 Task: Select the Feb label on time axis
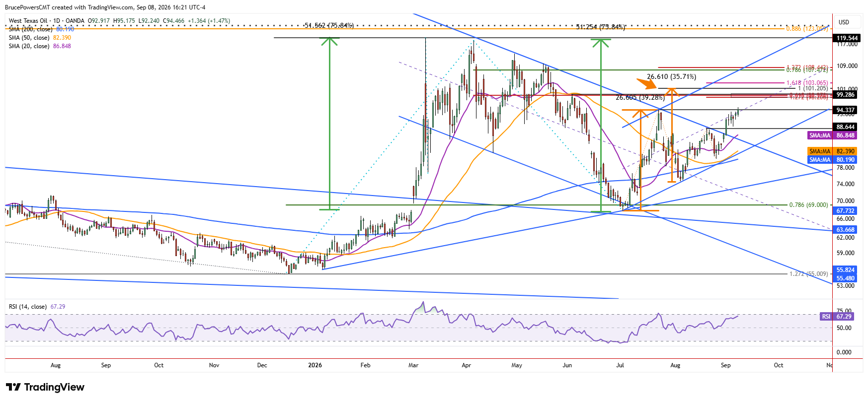(365, 365)
